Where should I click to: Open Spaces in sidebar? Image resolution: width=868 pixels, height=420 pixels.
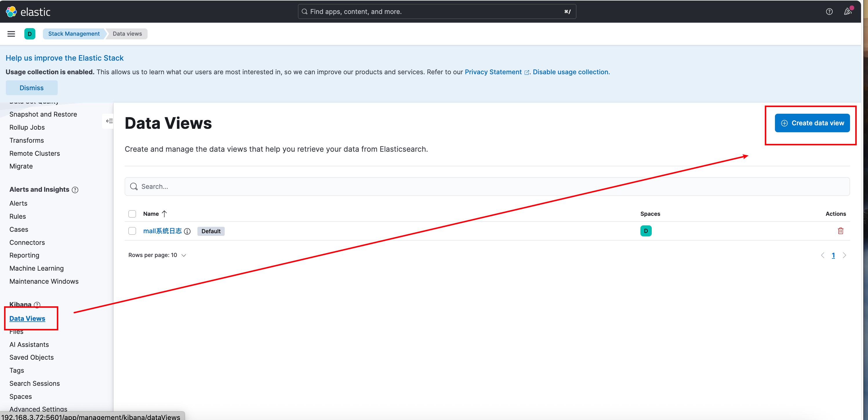[x=21, y=397]
